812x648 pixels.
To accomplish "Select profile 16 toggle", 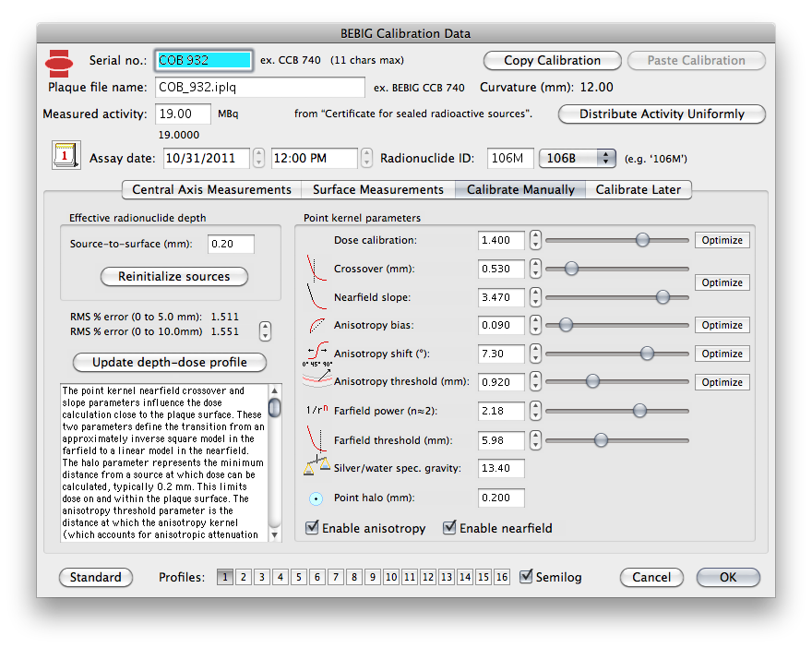I will pos(502,577).
